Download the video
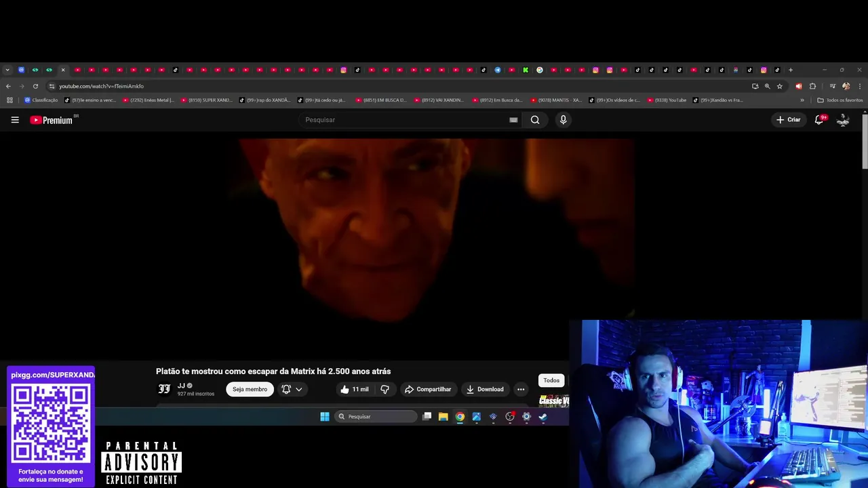 485,389
